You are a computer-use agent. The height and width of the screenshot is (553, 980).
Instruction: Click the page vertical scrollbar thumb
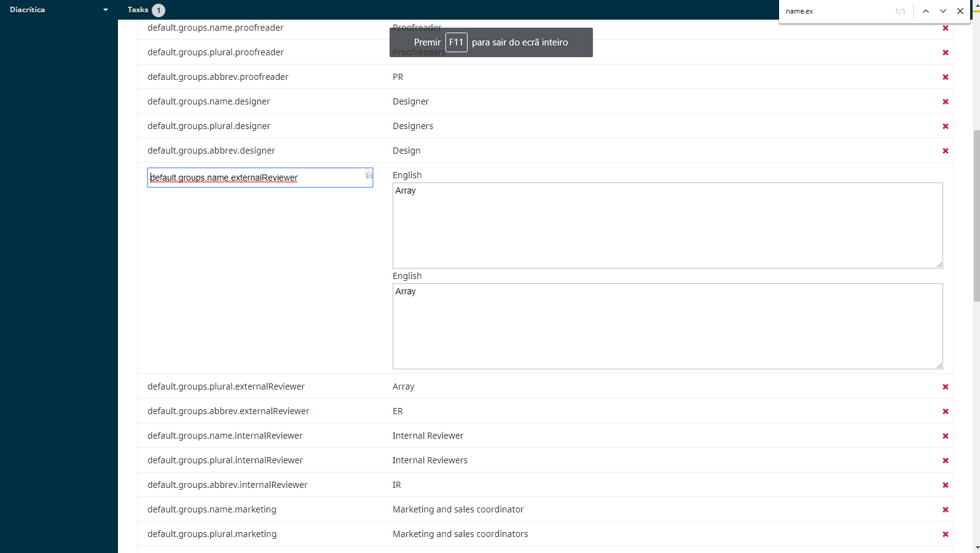pyautogui.click(x=976, y=216)
